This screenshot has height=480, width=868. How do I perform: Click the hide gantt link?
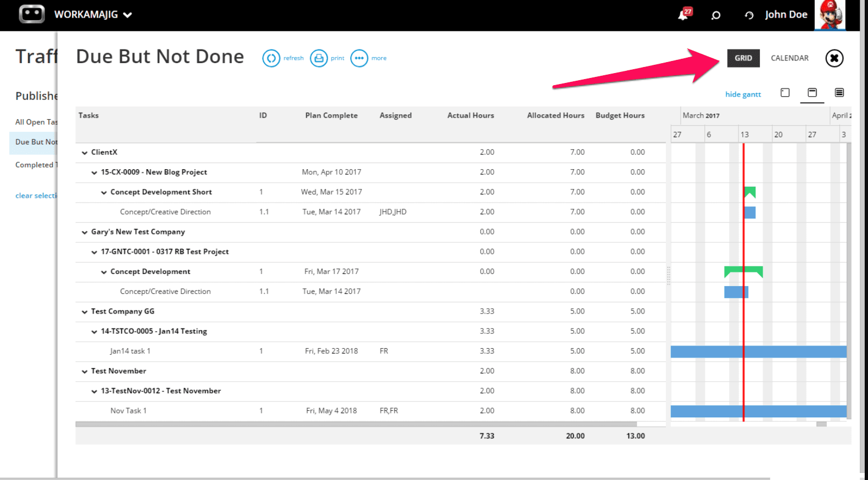(x=742, y=94)
